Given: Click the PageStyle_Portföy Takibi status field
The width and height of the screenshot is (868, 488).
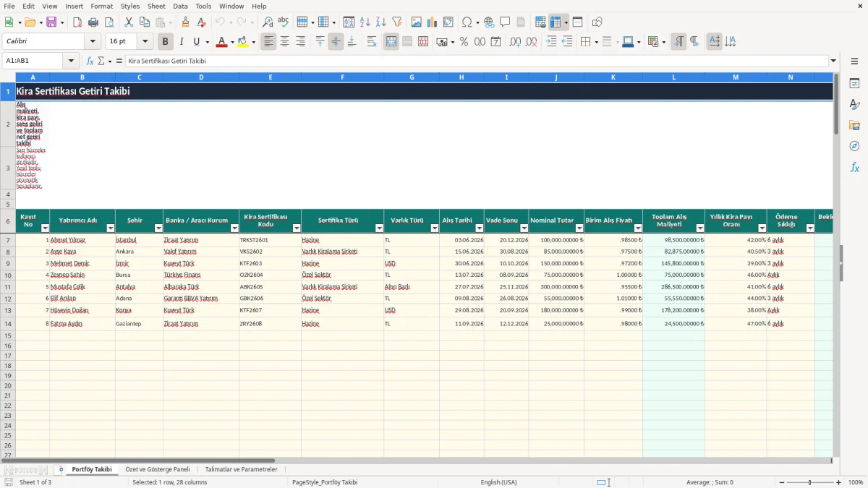Looking at the screenshot, I should tap(325, 482).
